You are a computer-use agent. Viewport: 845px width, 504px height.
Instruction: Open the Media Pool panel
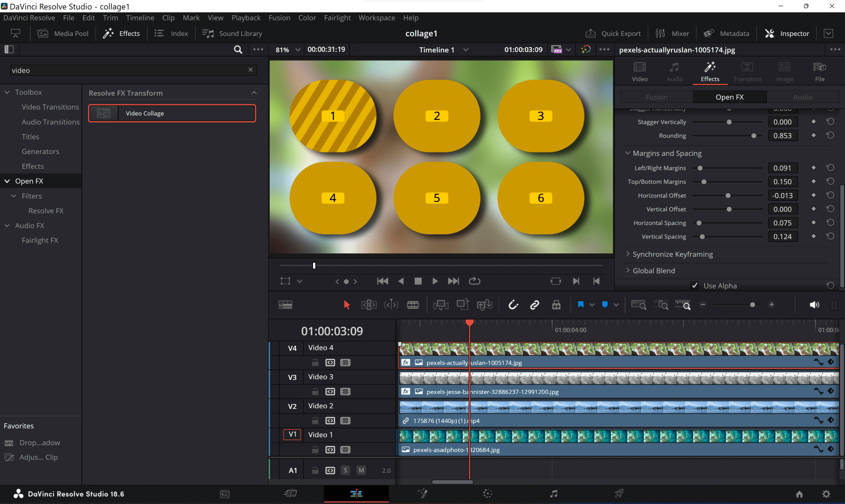click(x=63, y=33)
